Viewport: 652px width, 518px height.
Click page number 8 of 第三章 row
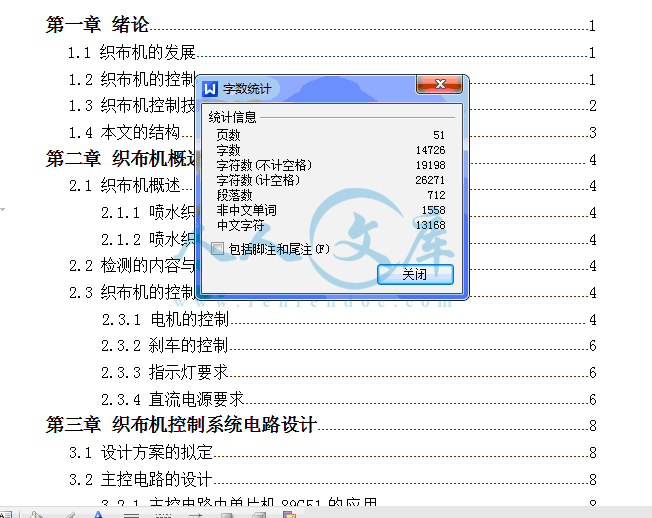click(x=593, y=426)
